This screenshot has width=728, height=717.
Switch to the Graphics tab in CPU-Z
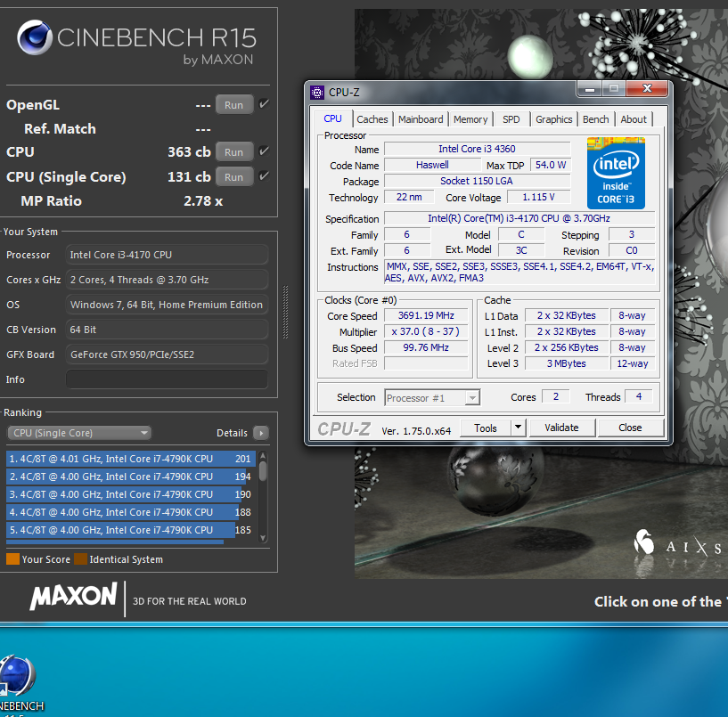click(x=554, y=119)
